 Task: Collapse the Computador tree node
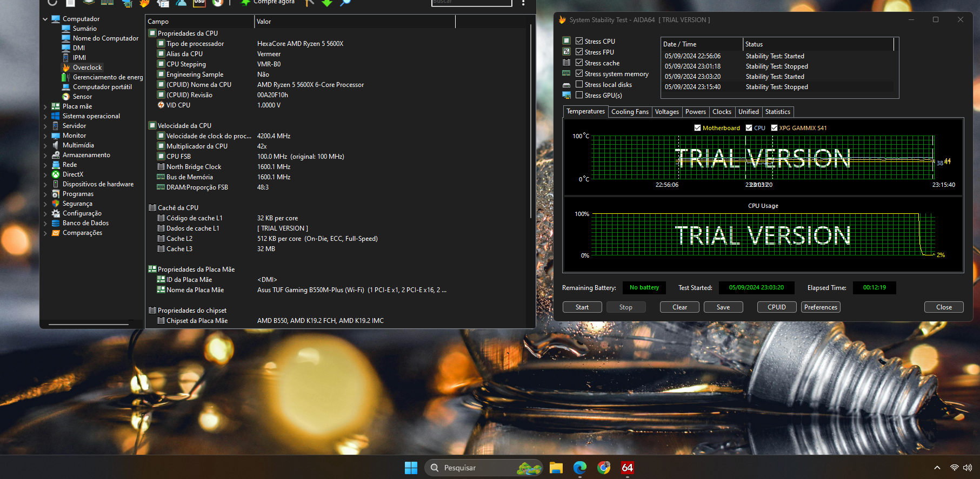pos(45,19)
